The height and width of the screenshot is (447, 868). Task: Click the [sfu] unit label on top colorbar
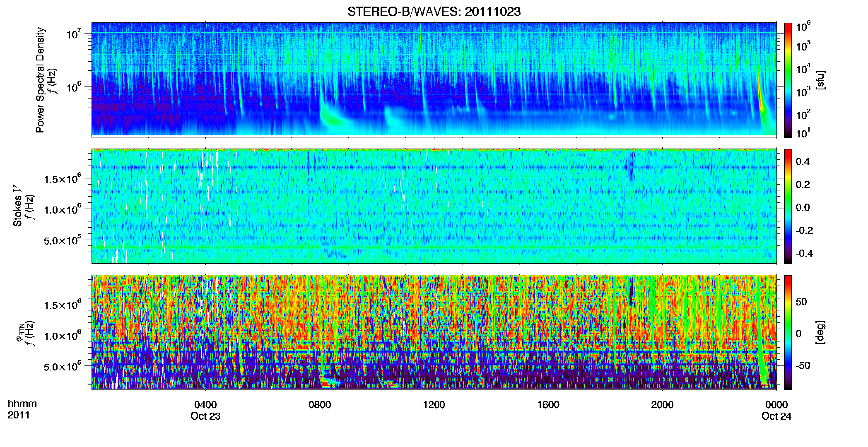[821, 80]
